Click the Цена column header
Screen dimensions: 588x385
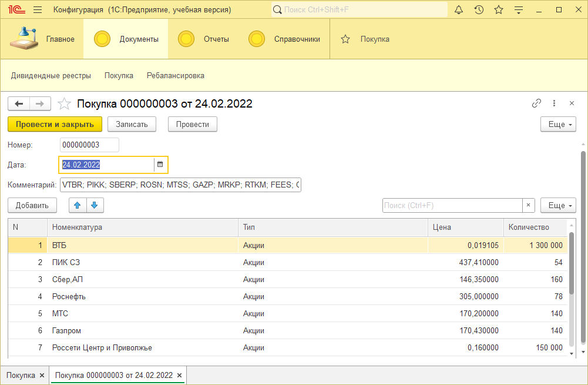tap(466, 227)
